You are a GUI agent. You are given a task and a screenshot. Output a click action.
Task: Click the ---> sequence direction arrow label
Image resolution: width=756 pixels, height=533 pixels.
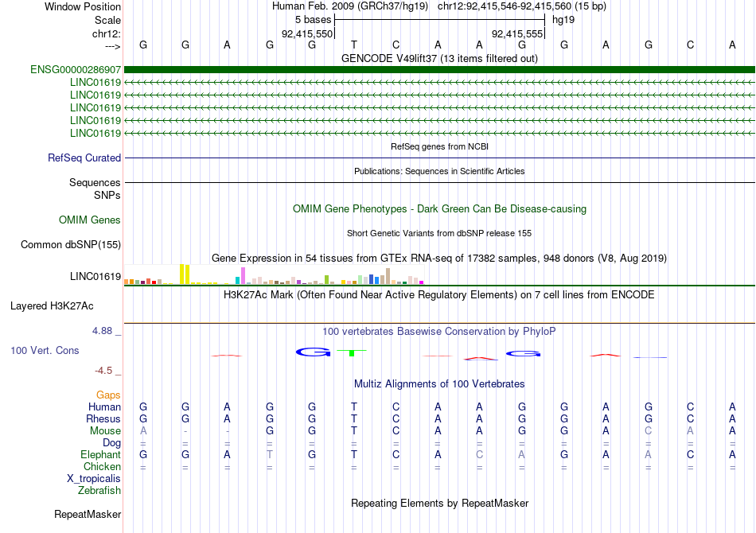pos(113,46)
